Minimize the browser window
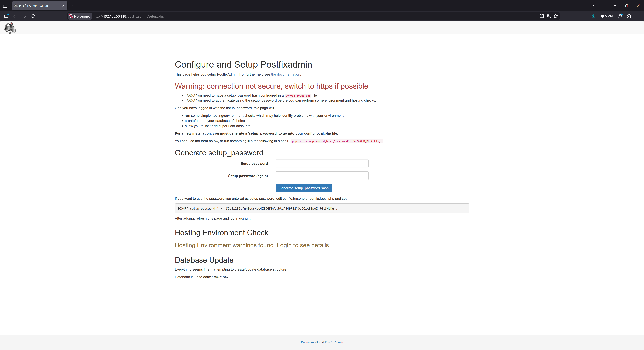Image resolution: width=644 pixels, height=350 pixels. [x=615, y=6]
